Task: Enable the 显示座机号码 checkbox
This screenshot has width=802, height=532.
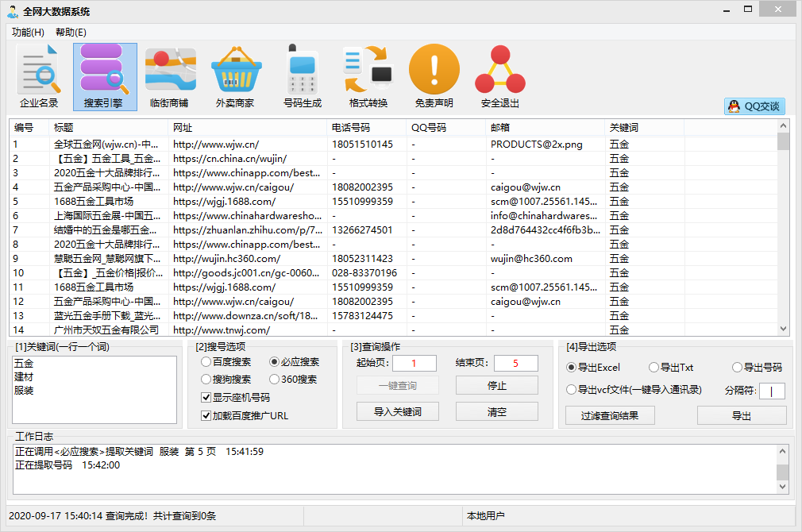Action: click(205, 398)
